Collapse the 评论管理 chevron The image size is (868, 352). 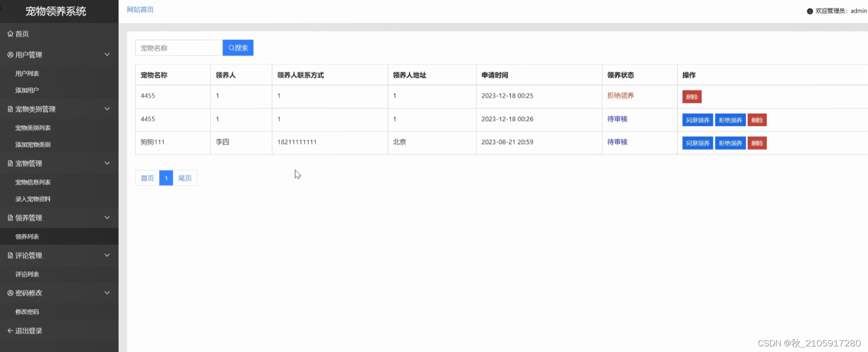point(107,255)
